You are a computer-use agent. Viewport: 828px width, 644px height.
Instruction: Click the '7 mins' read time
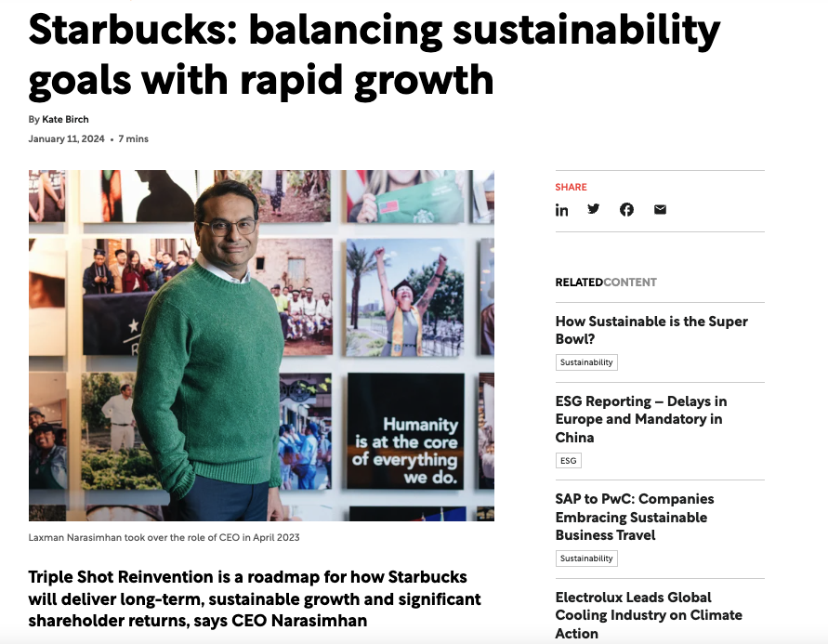coord(133,138)
